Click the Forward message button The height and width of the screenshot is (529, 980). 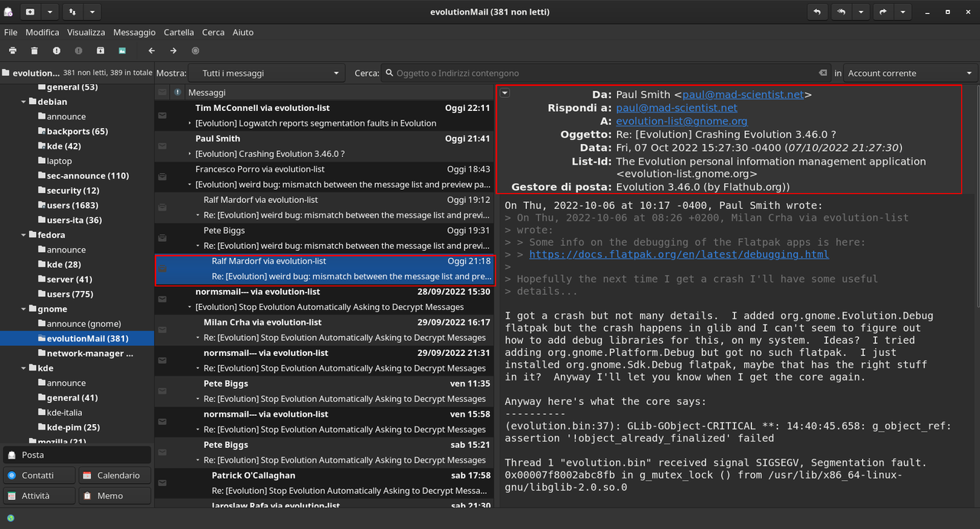pos(884,11)
